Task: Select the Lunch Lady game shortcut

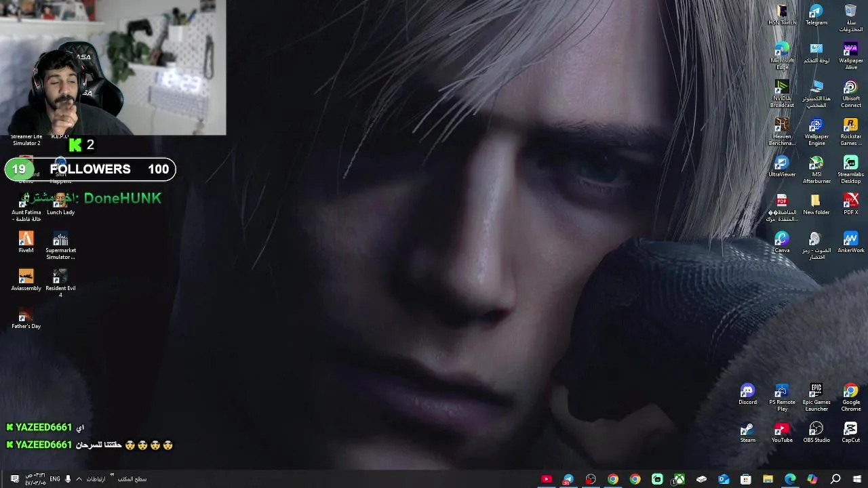Action: [60, 205]
